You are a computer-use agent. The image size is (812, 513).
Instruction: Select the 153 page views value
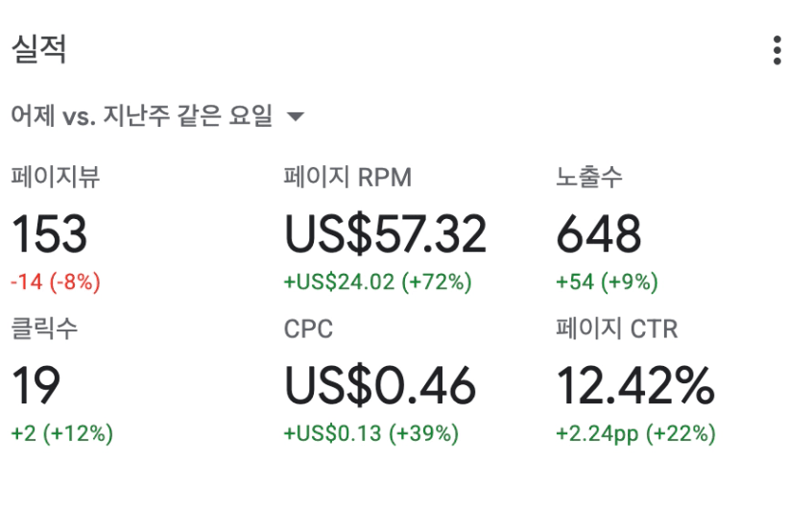[49, 234]
